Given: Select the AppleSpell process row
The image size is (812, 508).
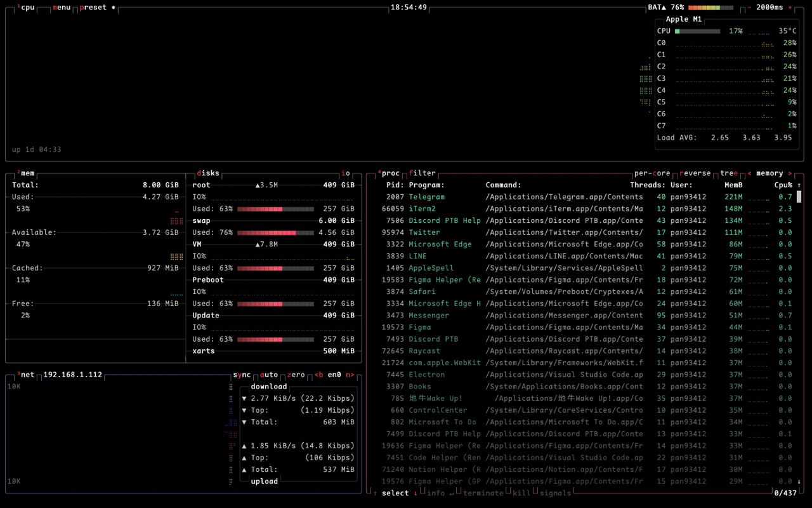Looking at the screenshot, I should pos(587,268).
